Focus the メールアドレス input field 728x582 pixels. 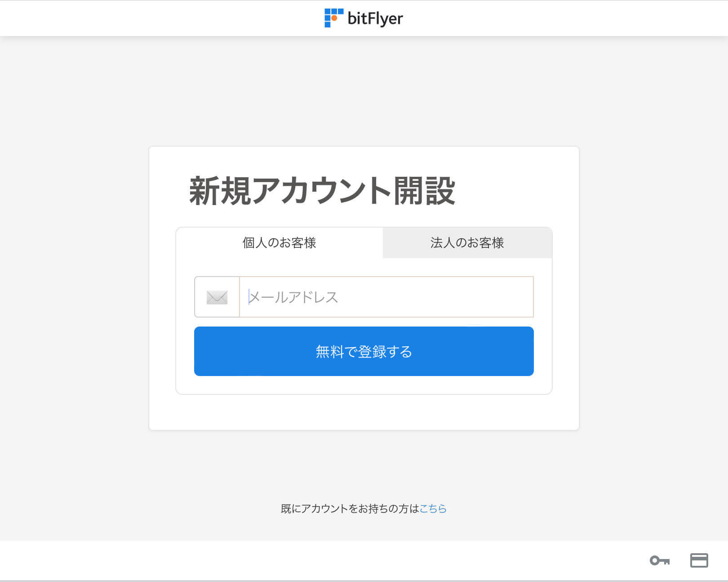click(386, 297)
